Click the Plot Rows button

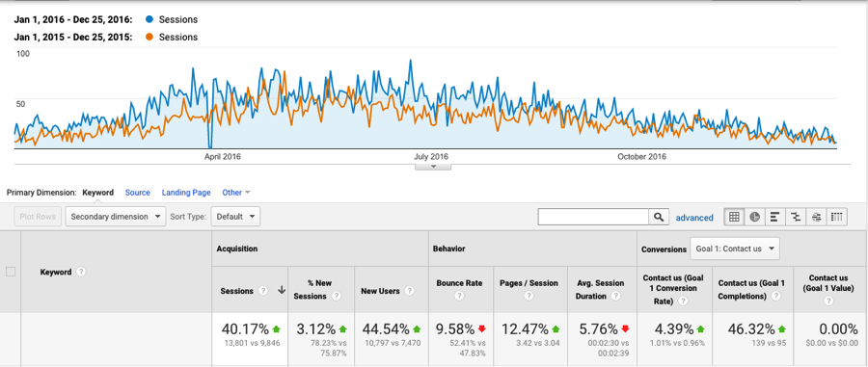(39, 217)
